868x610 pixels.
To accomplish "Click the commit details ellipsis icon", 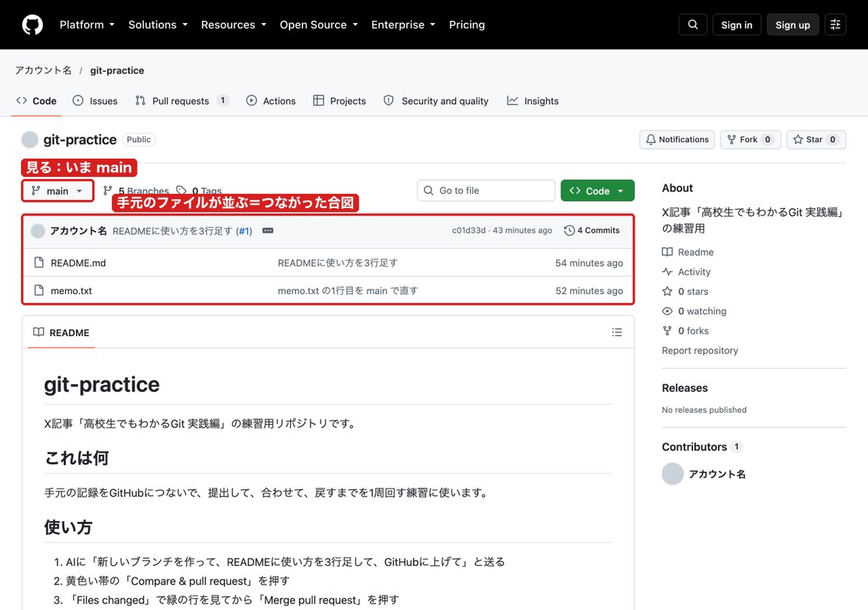I will coord(268,231).
